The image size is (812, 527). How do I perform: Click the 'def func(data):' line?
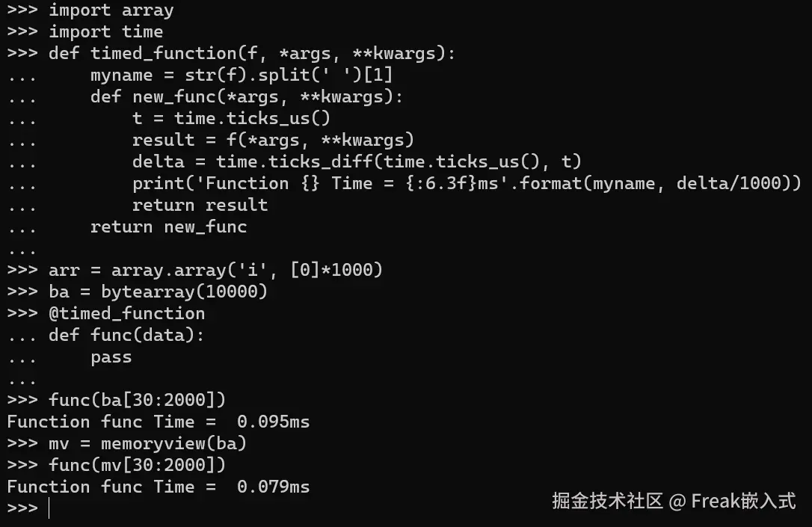pos(106,336)
